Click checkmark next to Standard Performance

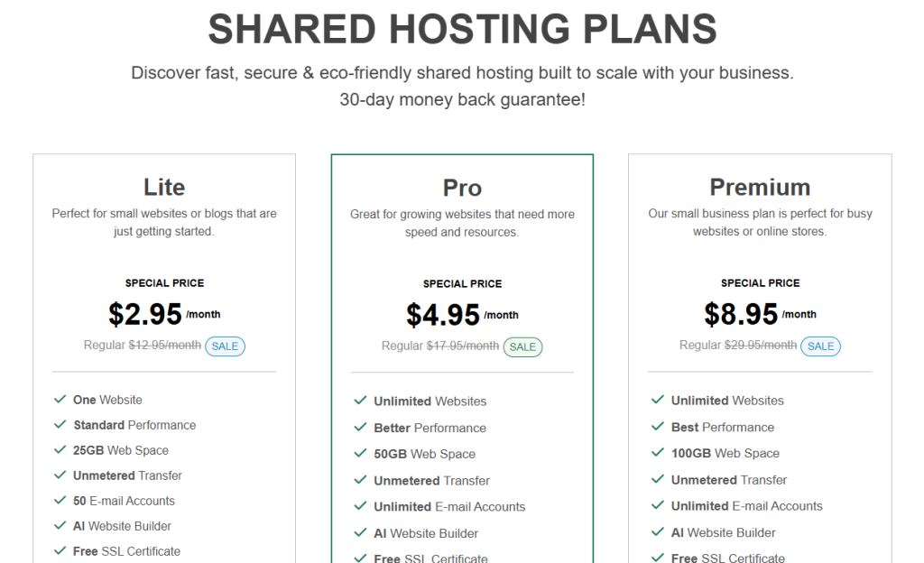click(x=60, y=425)
